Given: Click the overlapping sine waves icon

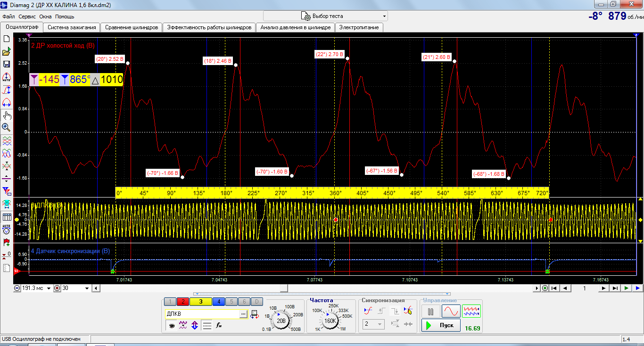Looking at the screenshot, I should [x=7, y=153].
